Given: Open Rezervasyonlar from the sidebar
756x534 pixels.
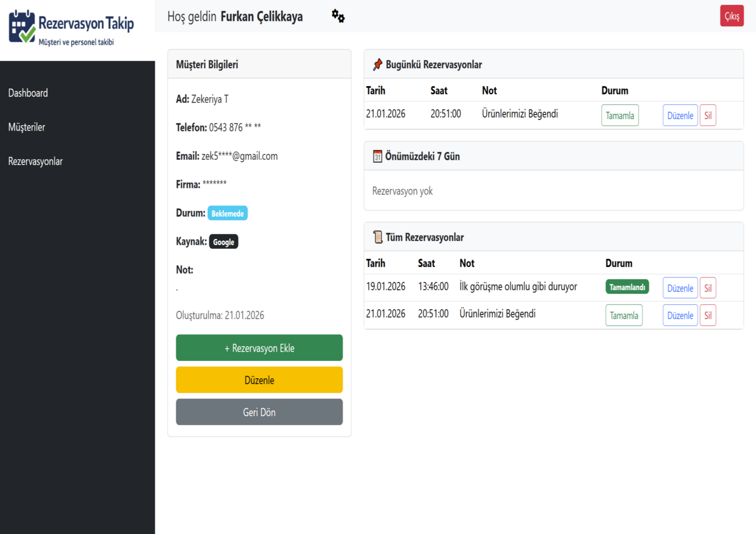Looking at the screenshot, I should [35, 161].
